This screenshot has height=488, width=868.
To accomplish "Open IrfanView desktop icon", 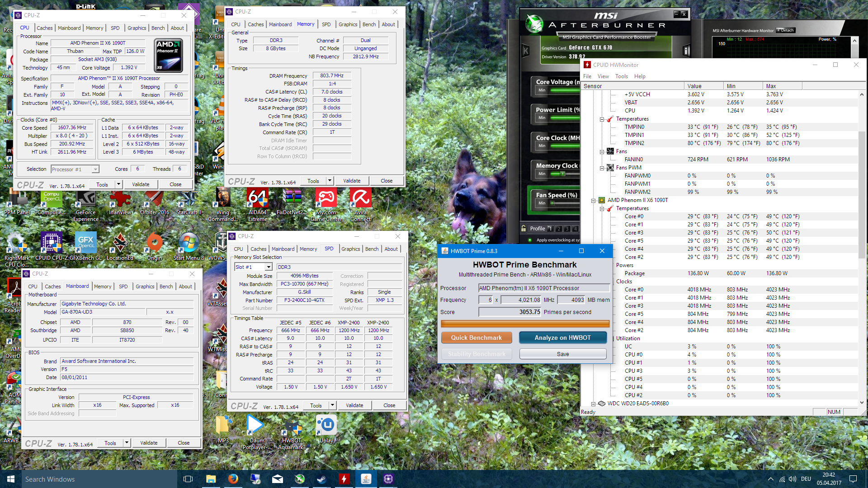I will (x=120, y=203).
